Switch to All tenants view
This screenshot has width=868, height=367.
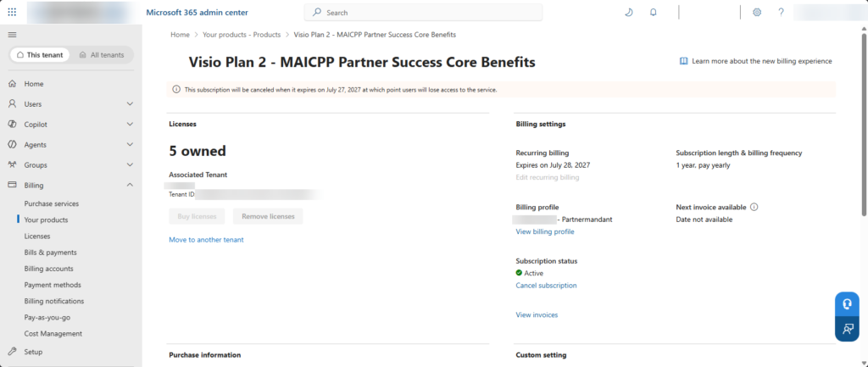[102, 55]
